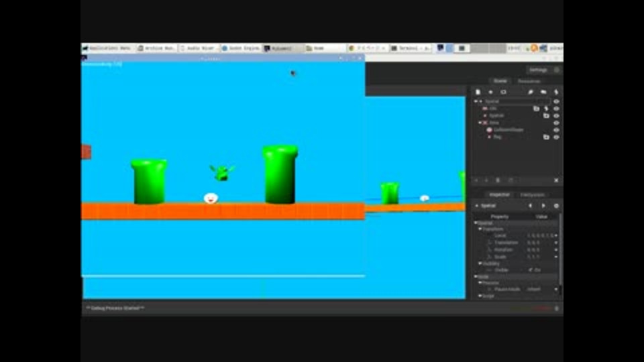The height and width of the screenshot is (362, 644).
Task: Collapse the Visibility property group
Action: (x=480, y=263)
